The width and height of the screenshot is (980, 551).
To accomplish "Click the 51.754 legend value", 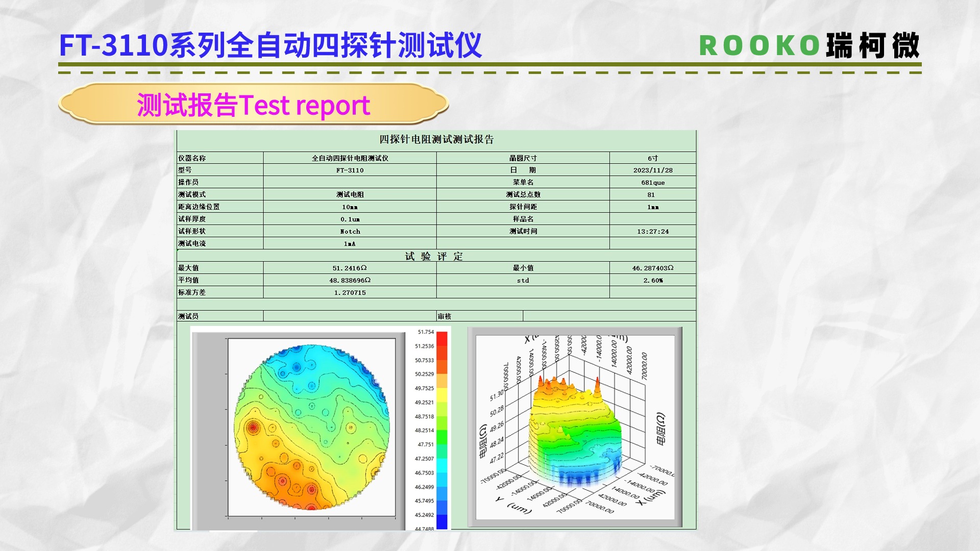I will (x=425, y=332).
